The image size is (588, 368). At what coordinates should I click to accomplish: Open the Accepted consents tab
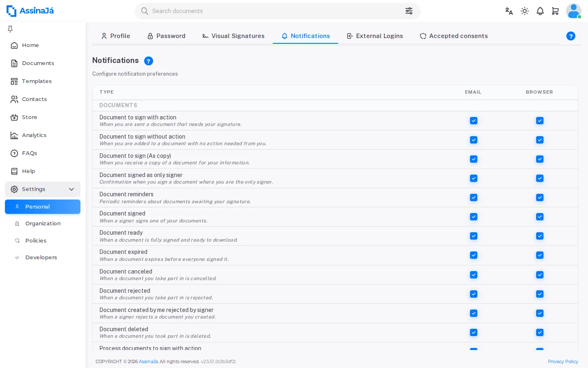click(454, 36)
